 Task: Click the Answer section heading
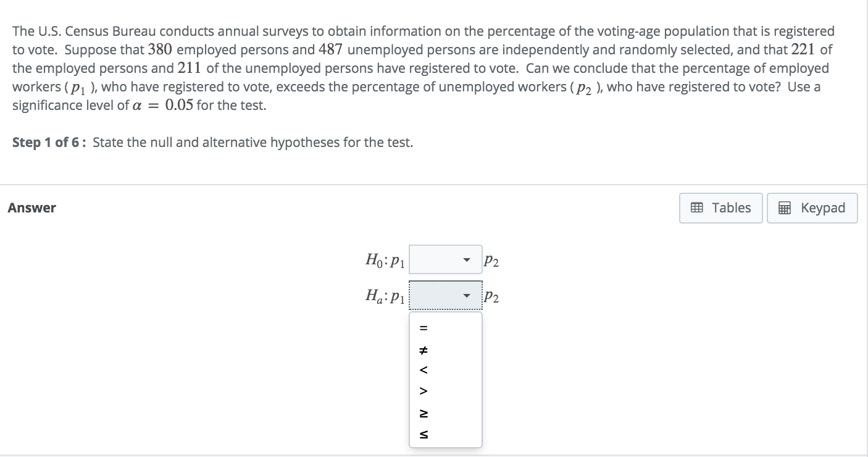click(31, 208)
